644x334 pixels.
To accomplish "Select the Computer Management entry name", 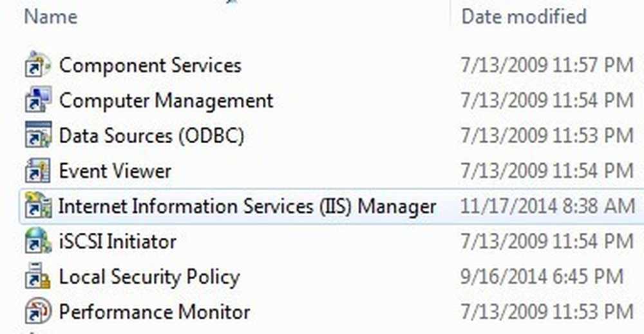I will [x=166, y=101].
